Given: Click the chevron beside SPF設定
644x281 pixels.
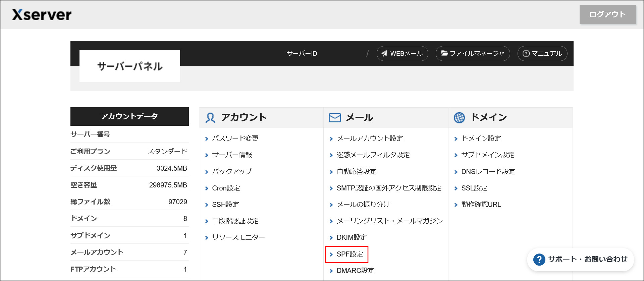Looking at the screenshot, I should pyautogui.click(x=331, y=255).
